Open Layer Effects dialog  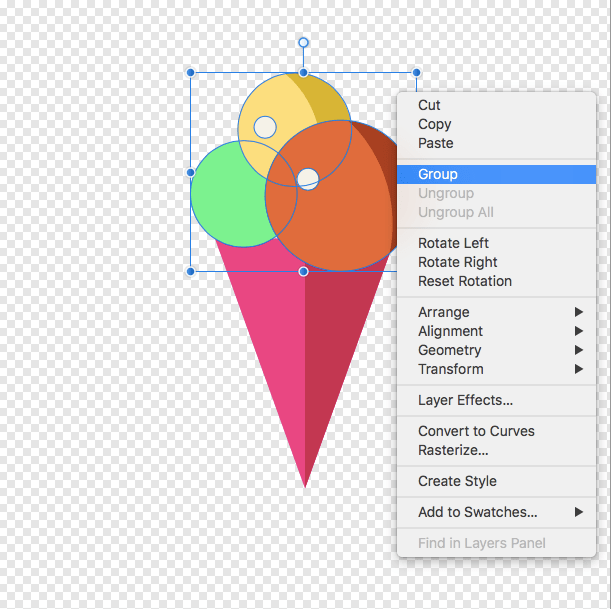(465, 400)
